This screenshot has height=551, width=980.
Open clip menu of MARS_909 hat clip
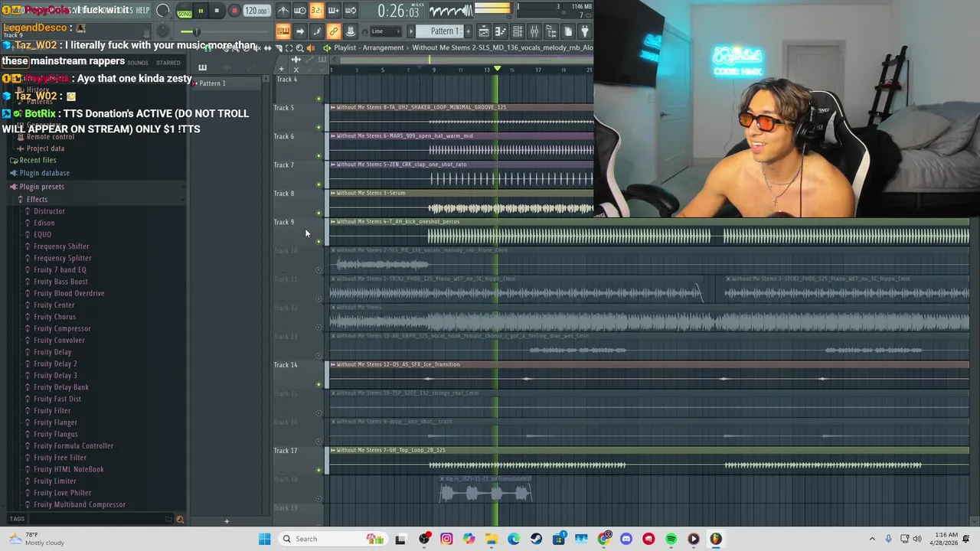coord(333,135)
